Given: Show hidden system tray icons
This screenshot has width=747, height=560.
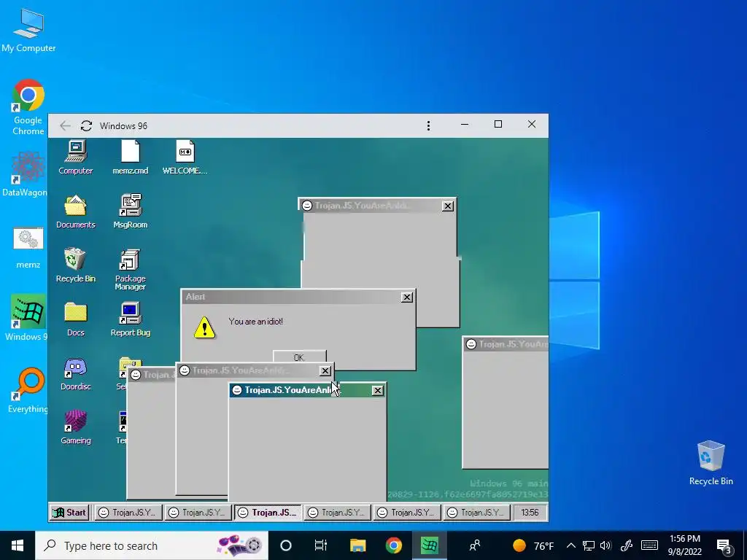Looking at the screenshot, I should coord(571,545).
